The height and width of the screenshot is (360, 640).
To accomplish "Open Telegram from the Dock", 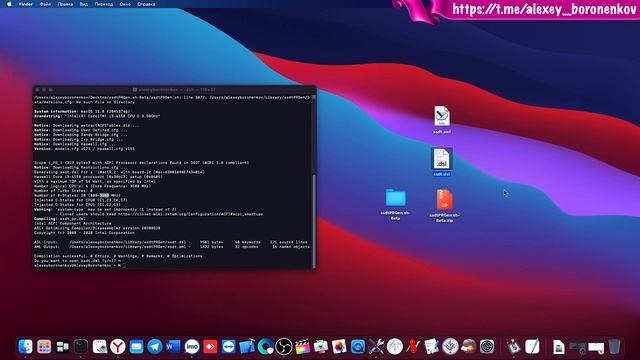I will 155,347.
